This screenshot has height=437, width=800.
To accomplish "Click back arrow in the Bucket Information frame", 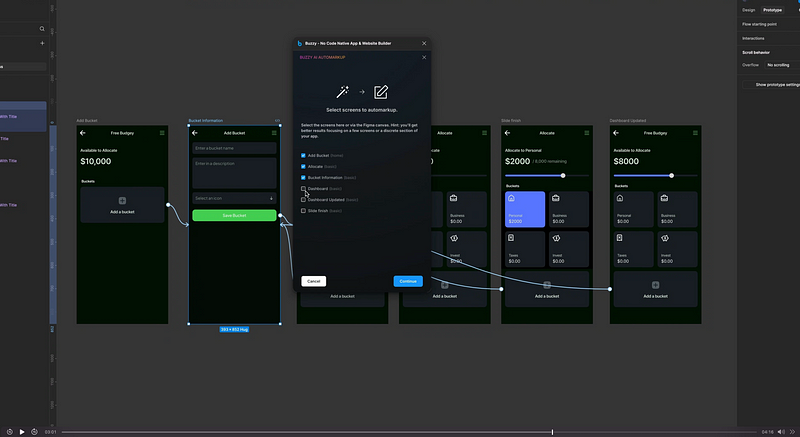I will [x=194, y=133].
